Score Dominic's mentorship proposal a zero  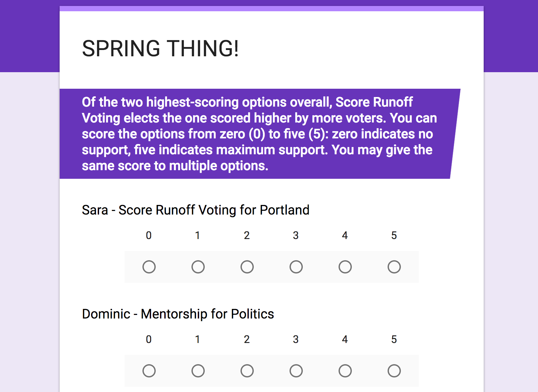pyautogui.click(x=149, y=371)
